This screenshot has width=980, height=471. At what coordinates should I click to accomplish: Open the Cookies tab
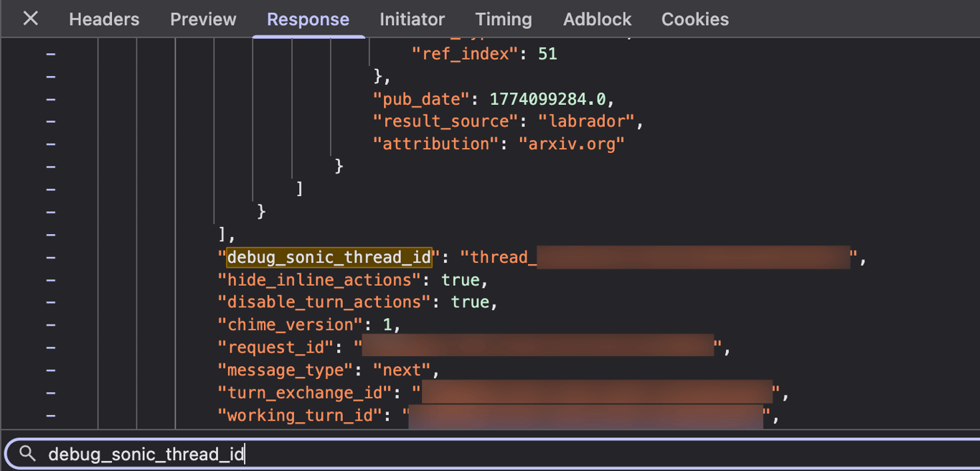[x=695, y=19]
